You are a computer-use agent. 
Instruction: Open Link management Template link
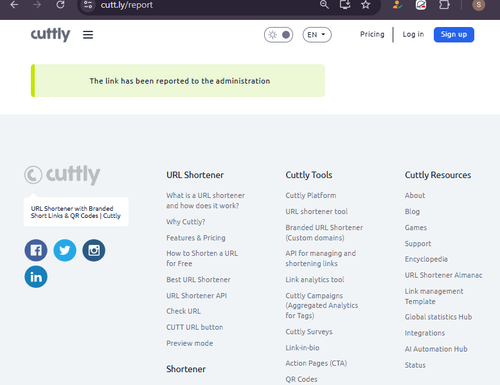click(x=434, y=296)
